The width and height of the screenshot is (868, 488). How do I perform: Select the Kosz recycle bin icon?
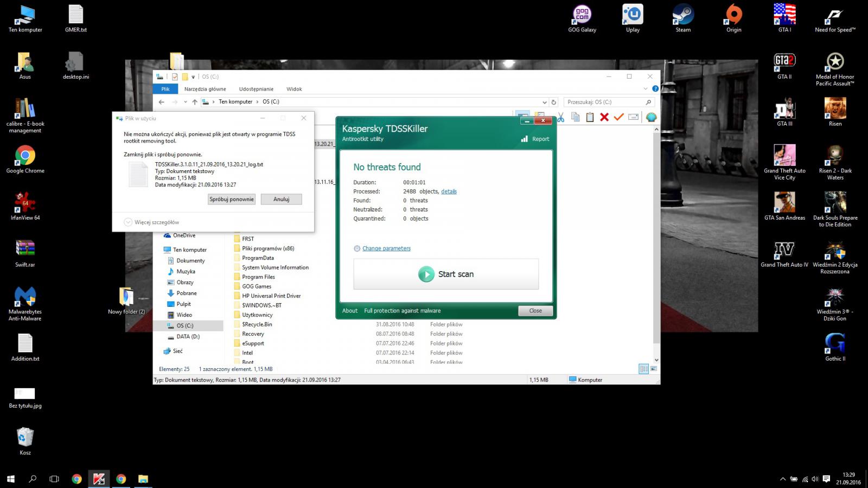(25, 441)
